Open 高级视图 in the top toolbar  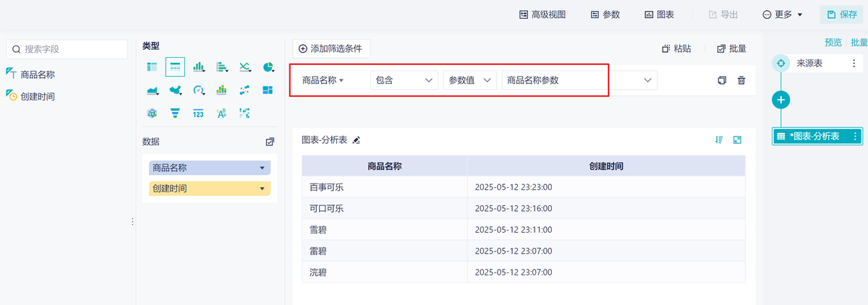click(542, 14)
